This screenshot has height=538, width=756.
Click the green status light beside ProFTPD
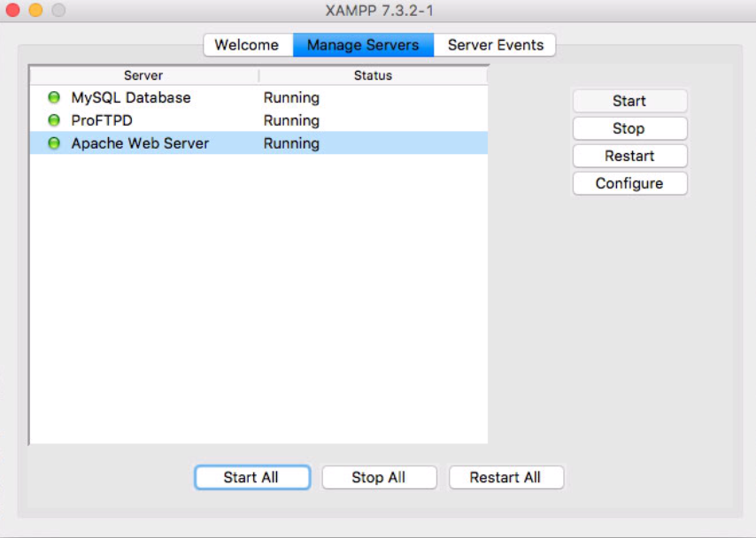[x=54, y=120]
